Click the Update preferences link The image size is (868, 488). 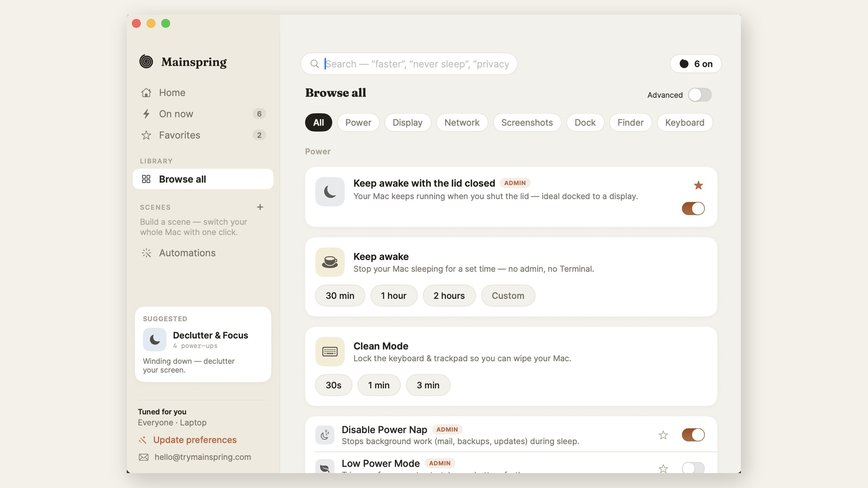click(x=195, y=440)
